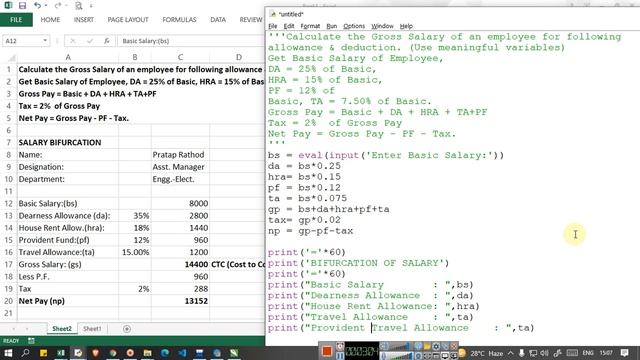Click formula bar showing Basic Salary:(bs)
This screenshot has width=640, height=360.
pos(191,41)
